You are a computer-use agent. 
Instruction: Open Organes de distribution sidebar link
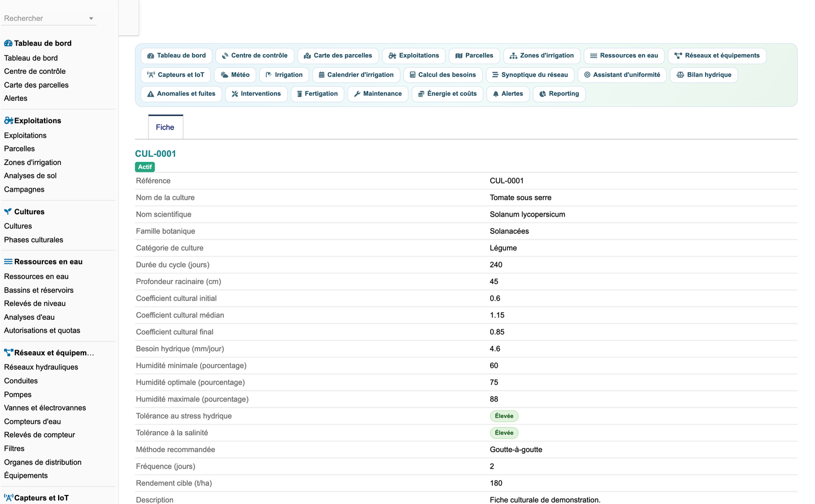(43, 462)
